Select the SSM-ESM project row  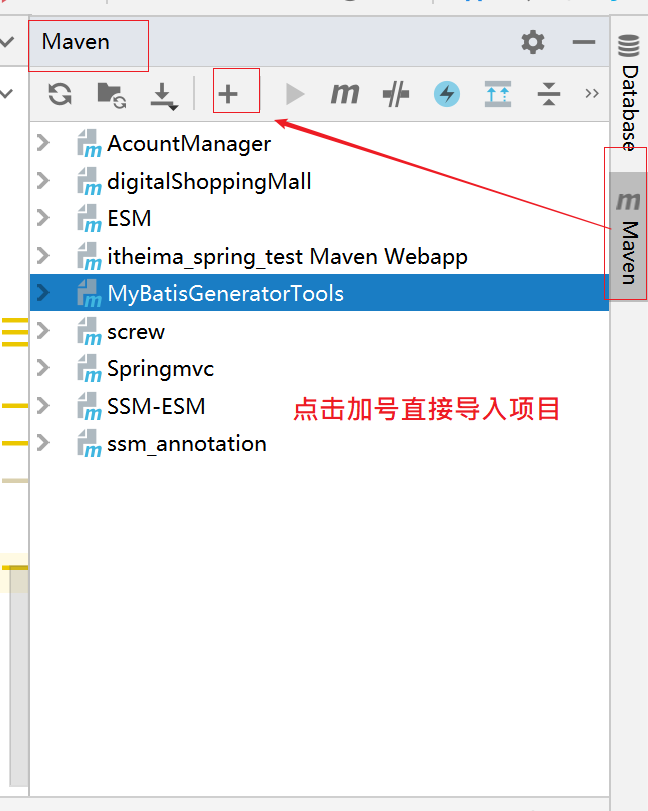[320, 406]
